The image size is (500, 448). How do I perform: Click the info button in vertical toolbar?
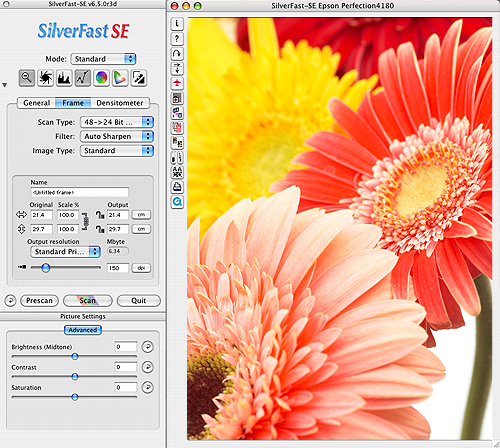coord(177,24)
